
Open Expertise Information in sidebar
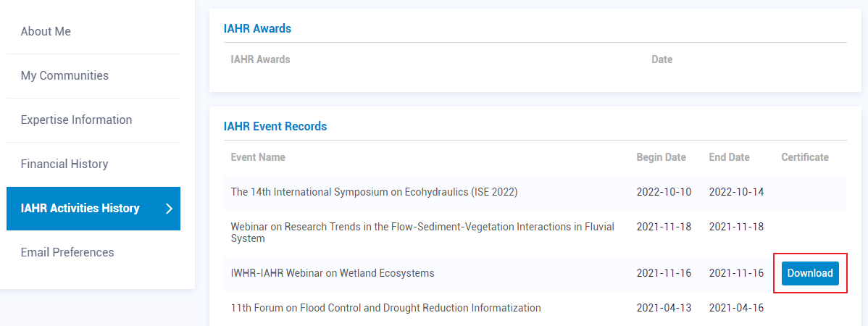pos(76,120)
